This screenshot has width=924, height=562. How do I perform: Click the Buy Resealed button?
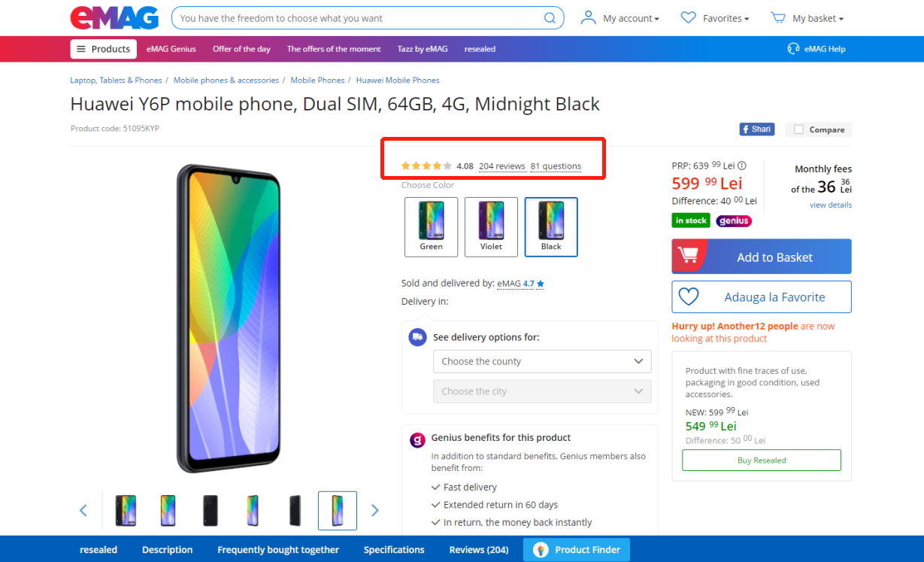761,460
